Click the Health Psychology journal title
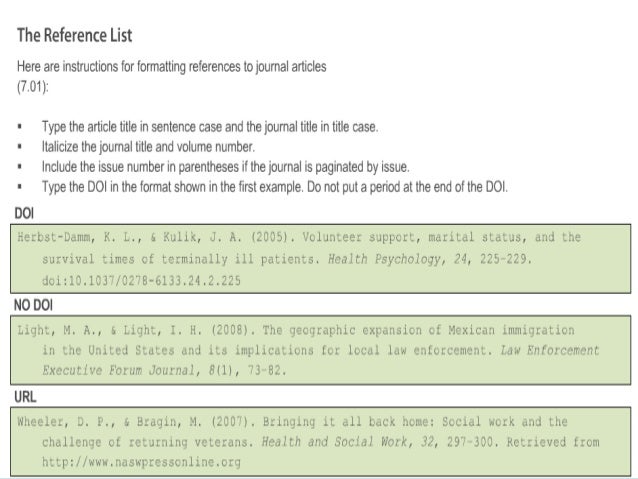Viewport: 638px width, 479px height. pyautogui.click(x=384, y=259)
